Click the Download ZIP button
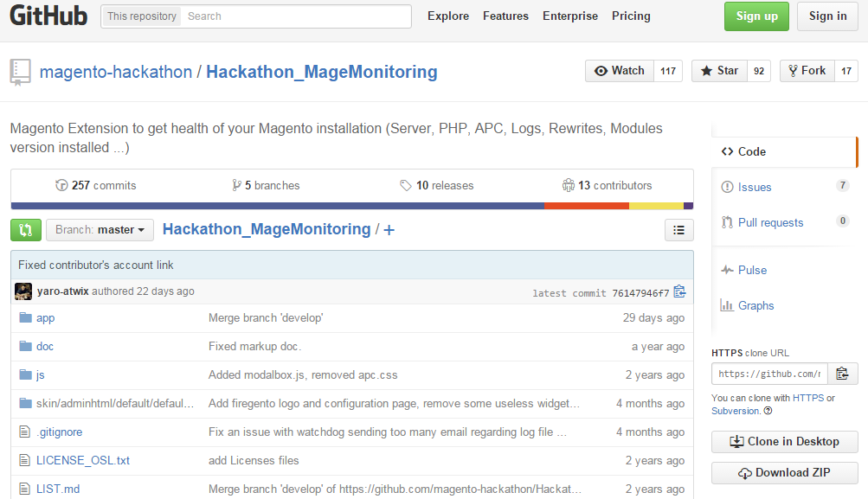The image size is (868, 499). tap(784, 472)
